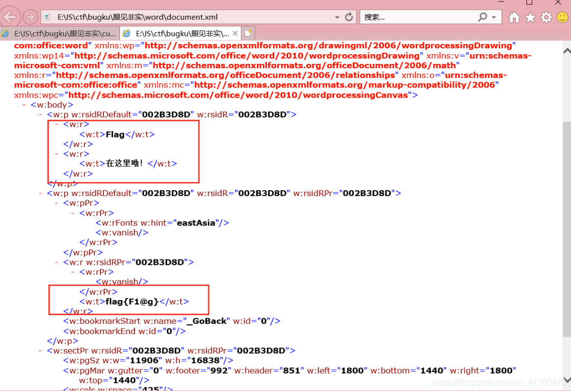Click the w:header value '851'
The image size is (571, 392).
click(289, 371)
